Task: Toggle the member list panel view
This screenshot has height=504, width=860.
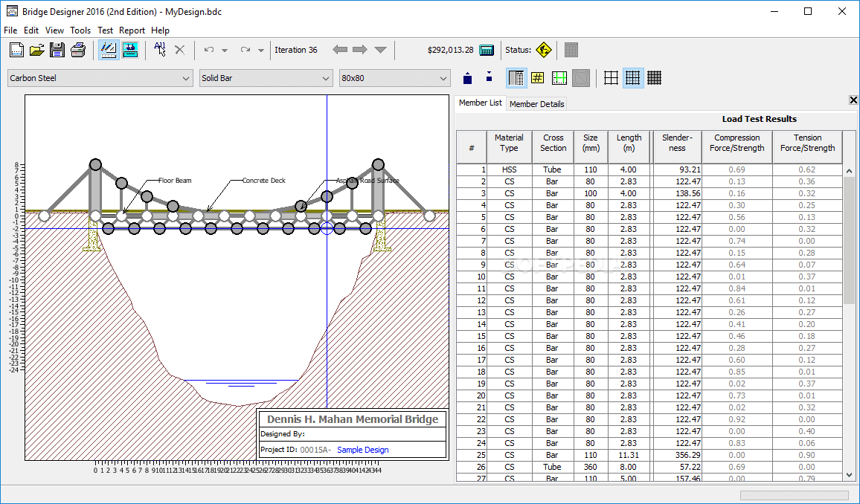Action: pyautogui.click(x=516, y=78)
